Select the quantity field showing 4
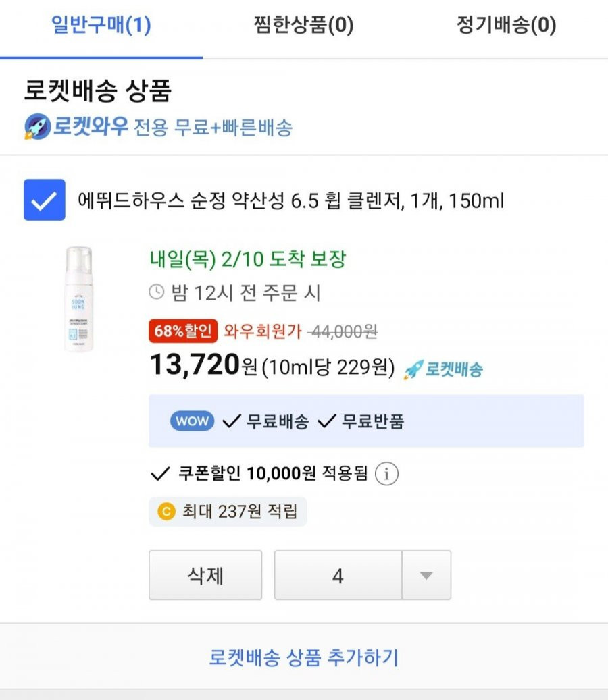This screenshot has height=700, width=608. 338,575
